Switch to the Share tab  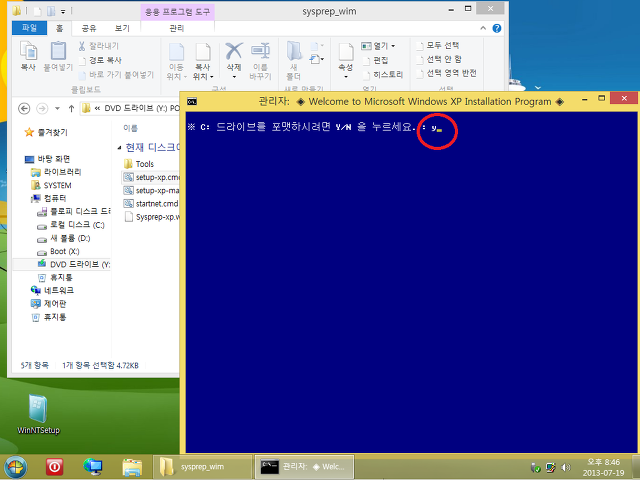[89, 28]
